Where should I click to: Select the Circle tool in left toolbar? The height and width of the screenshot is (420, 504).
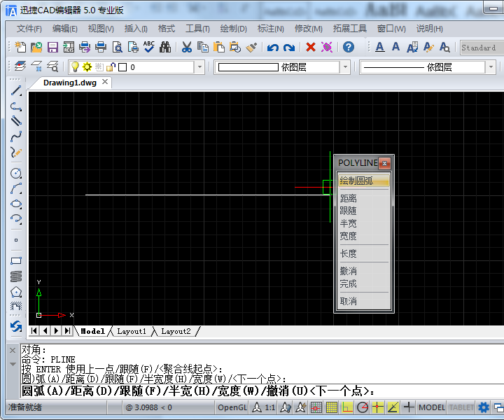click(16, 174)
